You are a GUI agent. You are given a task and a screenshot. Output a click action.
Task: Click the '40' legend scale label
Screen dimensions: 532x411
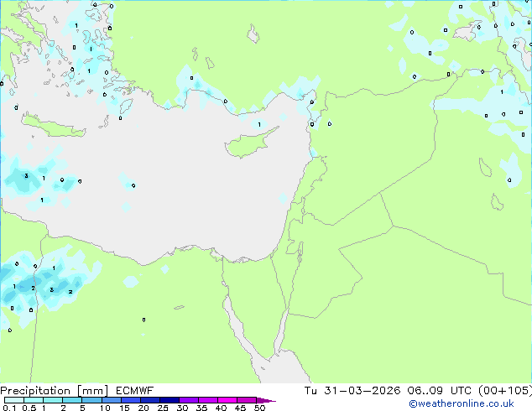[x=221, y=408]
